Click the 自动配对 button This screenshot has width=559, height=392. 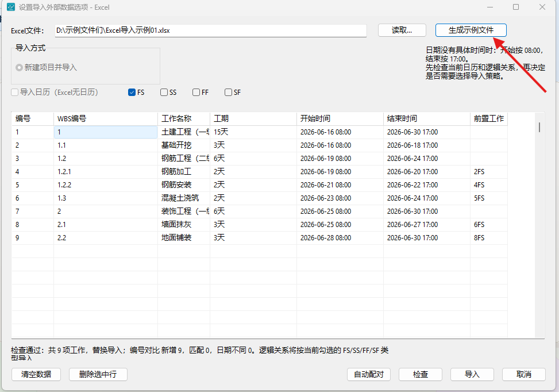[x=369, y=374]
